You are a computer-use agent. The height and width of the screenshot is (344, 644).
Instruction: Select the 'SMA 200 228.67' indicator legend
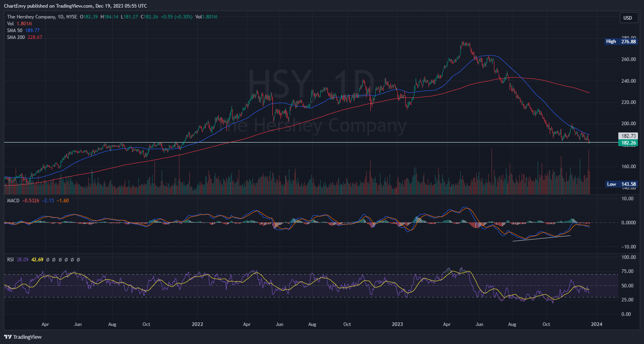(x=24, y=37)
